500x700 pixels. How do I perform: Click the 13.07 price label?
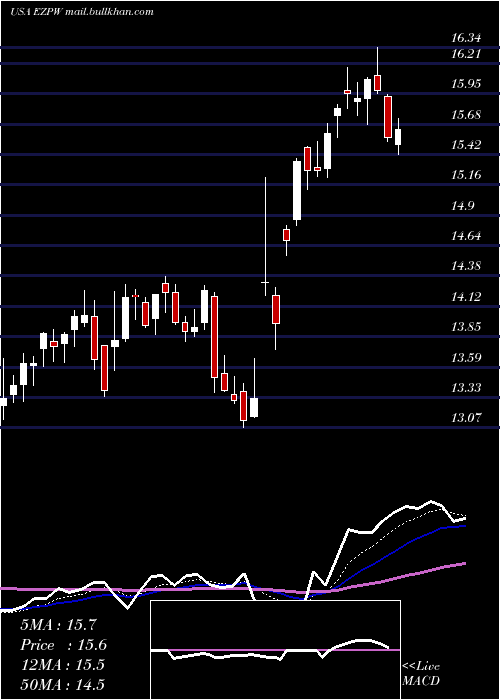coord(466,418)
